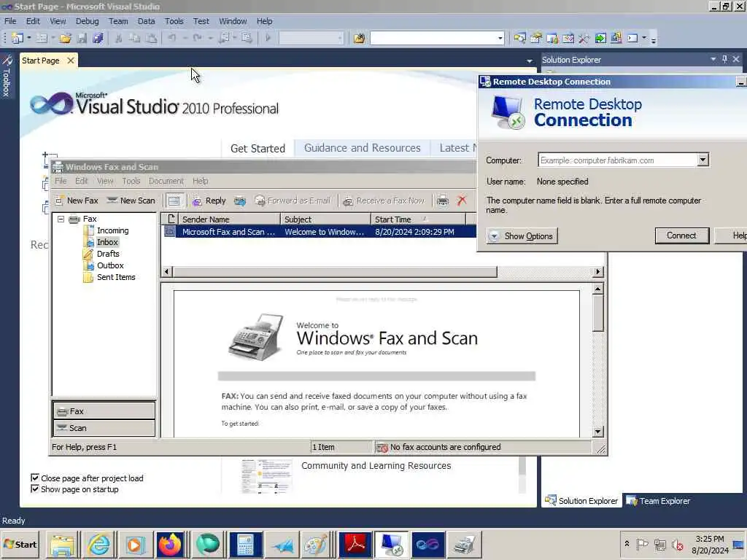Click Extension Manager toolbar icon with green arrow
The image size is (747, 560).
pyautogui.click(x=600, y=38)
